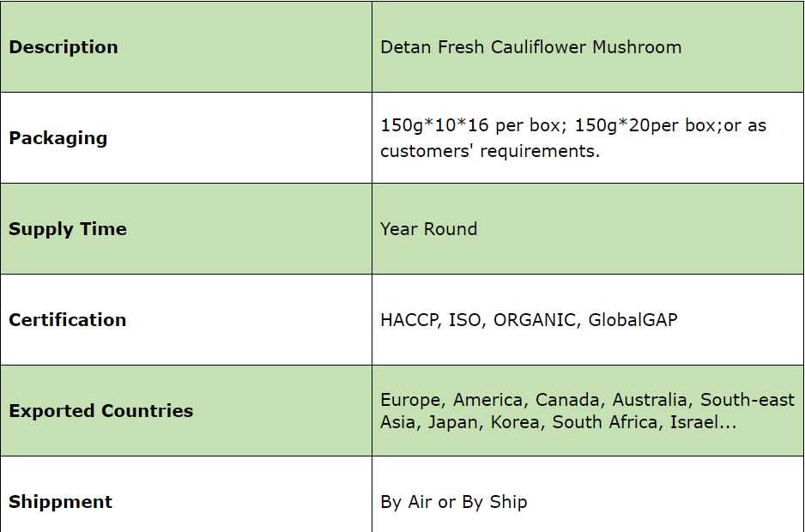Click the word HACCP
Screen dimensions: 805x532
coord(410,320)
